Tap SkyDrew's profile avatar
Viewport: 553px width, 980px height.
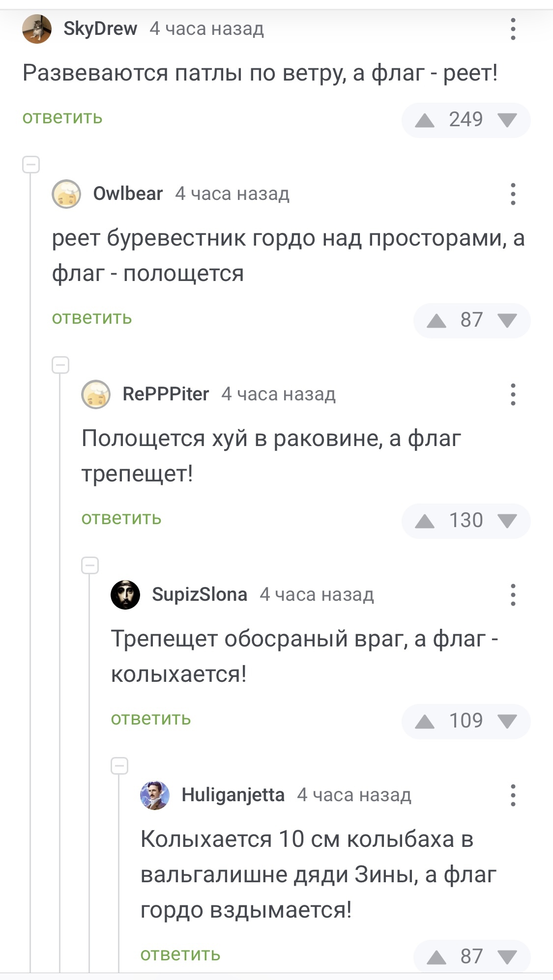[x=37, y=29]
